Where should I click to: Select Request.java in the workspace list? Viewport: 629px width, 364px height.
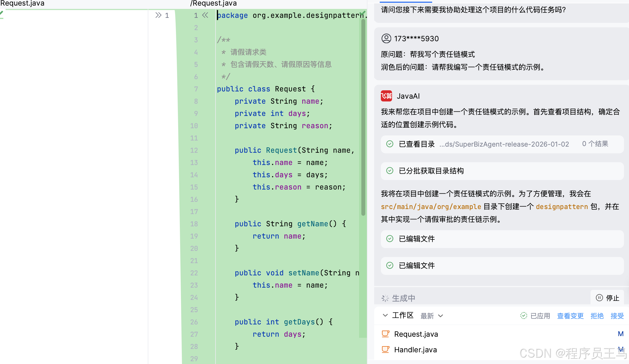(x=416, y=334)
